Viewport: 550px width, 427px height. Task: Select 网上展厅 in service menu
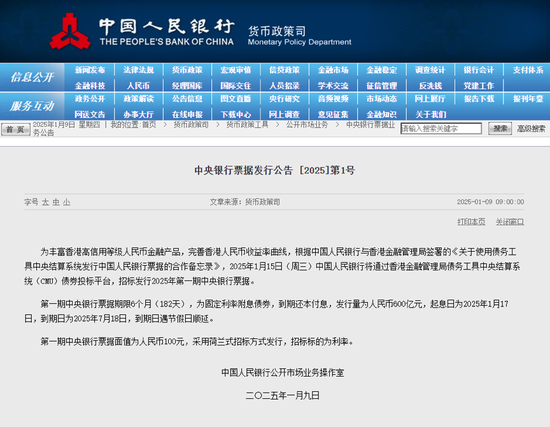[430, 99]
